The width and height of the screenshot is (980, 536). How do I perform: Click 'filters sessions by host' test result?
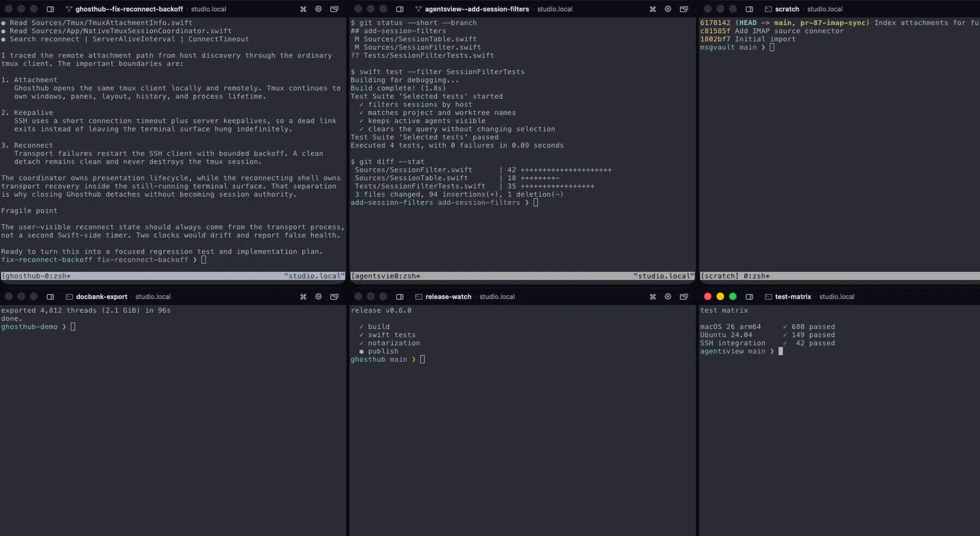pyautogui.click(x=416, y=105)
